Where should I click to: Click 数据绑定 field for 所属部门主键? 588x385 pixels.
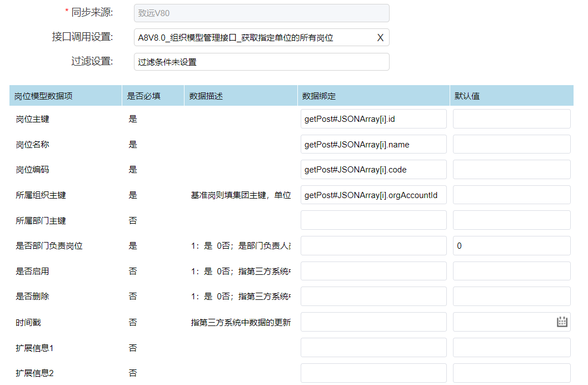tap(373, 220)
